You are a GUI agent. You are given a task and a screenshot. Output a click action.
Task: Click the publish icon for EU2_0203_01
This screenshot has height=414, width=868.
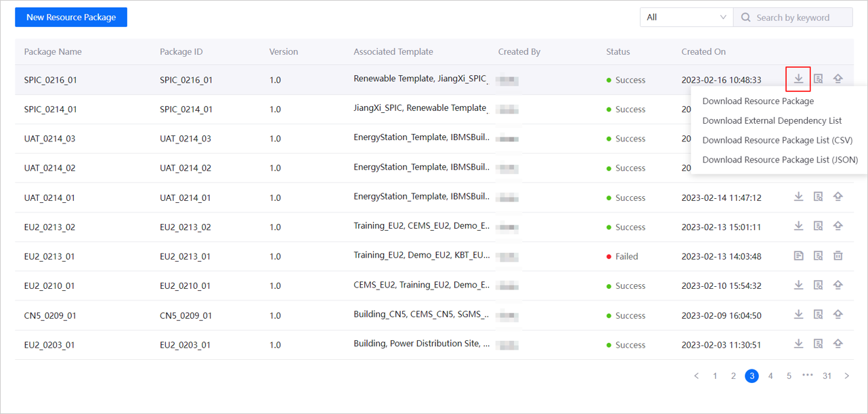[x=838, y=344]
